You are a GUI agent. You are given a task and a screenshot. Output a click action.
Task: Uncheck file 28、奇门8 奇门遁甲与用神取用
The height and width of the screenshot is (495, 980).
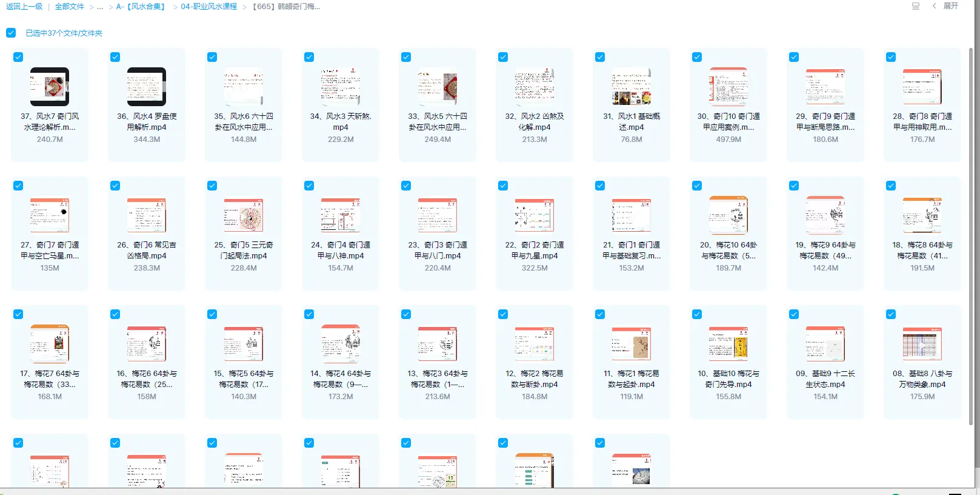[x=891, y=57]
